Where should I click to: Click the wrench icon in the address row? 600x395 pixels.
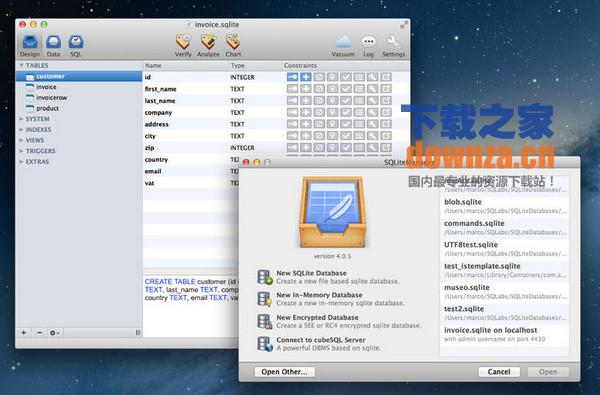tap(372, 124)
